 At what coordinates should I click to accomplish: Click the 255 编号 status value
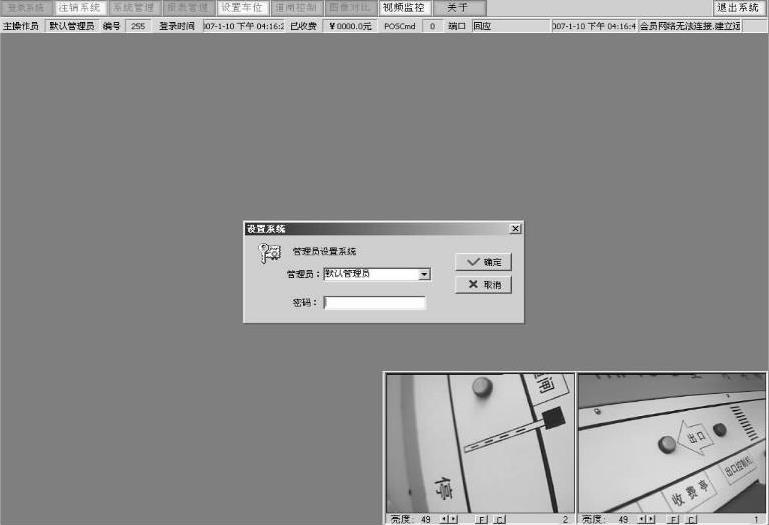138,26
